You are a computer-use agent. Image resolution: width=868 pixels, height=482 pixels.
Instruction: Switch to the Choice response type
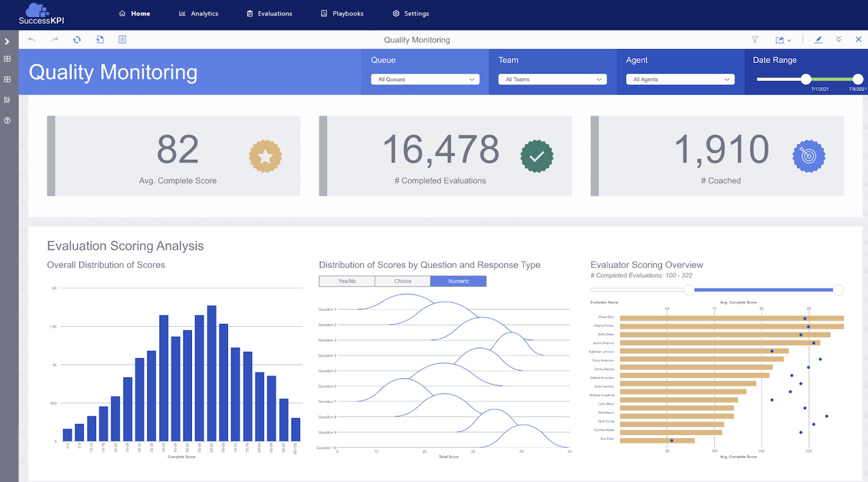pos(402,281)
